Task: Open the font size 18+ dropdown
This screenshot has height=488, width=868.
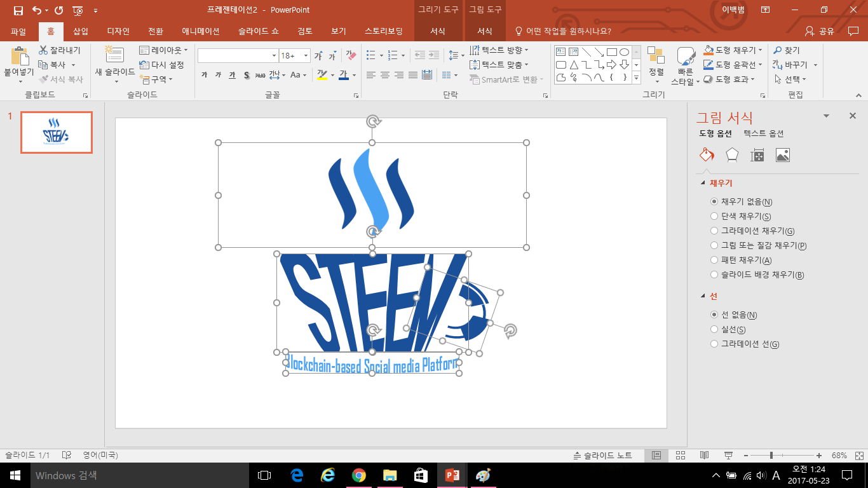Action: click(x=306, y=56)
